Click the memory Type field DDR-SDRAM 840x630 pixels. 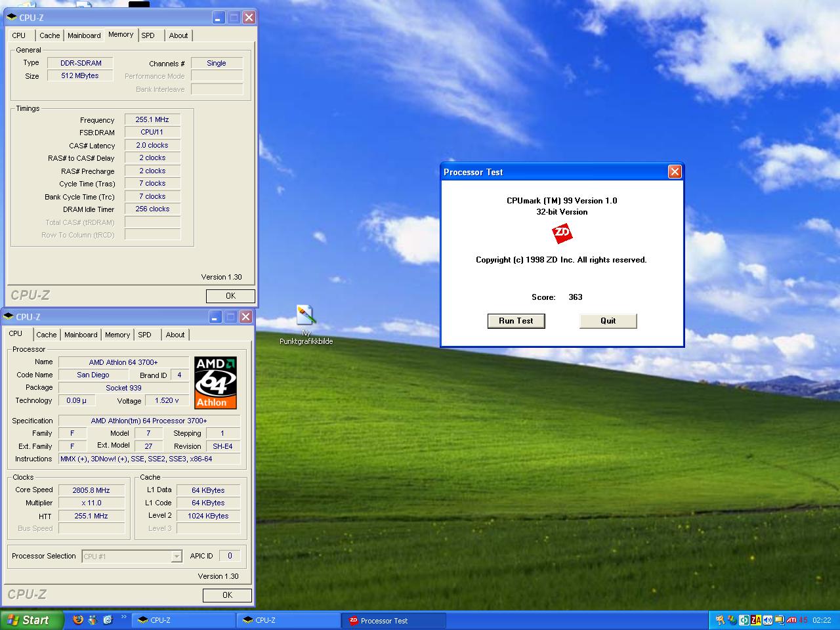pyautogui.click(x=81, y=63)
